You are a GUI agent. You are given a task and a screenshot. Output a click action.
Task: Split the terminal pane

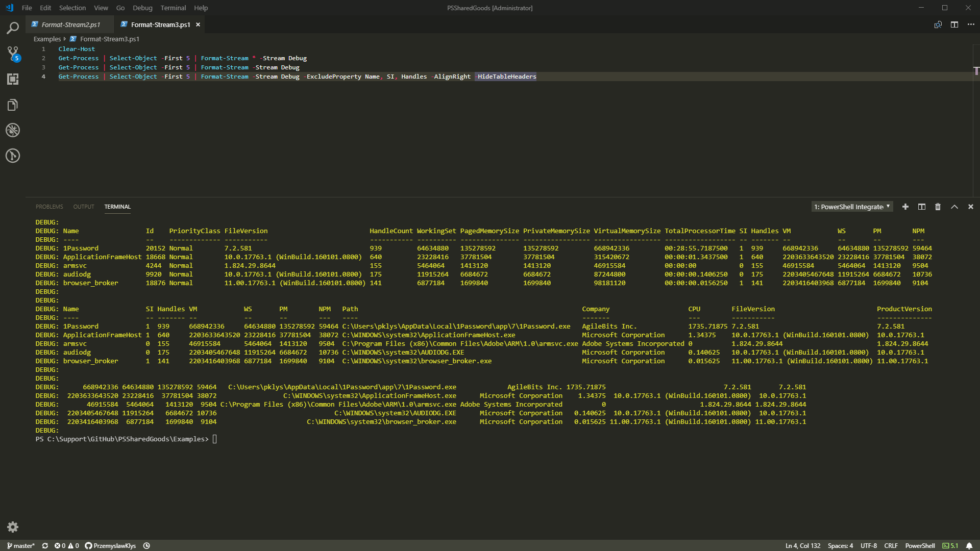(921, 207)
